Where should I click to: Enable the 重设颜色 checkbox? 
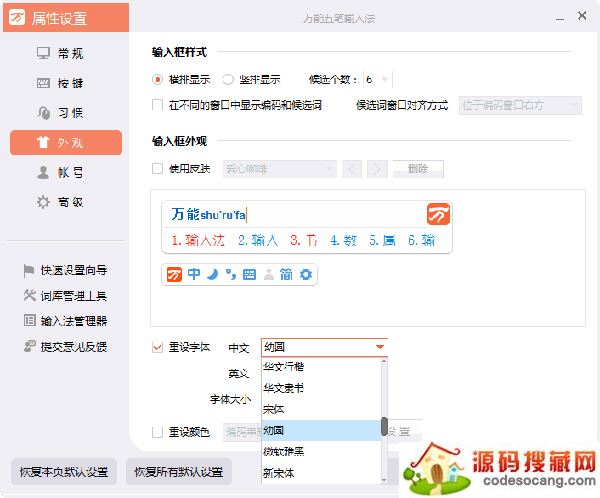coord(157,432)
